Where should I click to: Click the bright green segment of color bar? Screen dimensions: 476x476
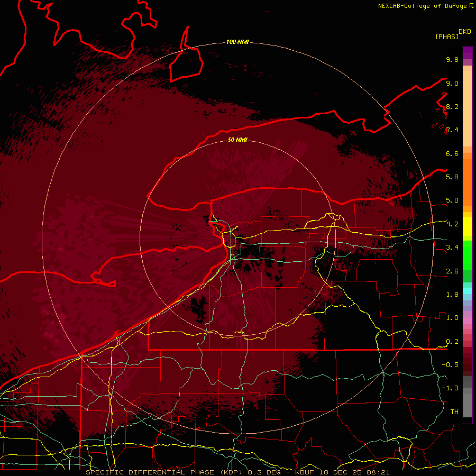pos(467,255)
